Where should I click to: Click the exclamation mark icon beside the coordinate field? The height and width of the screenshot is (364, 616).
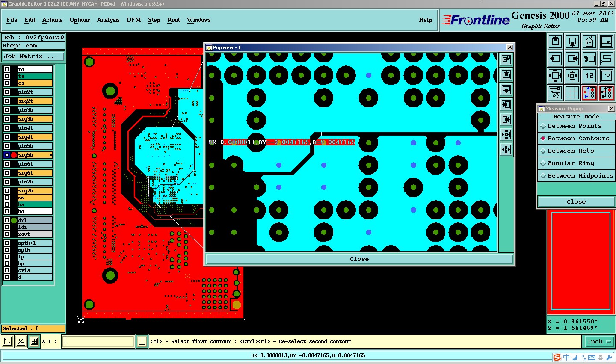(x=142, y=341)
